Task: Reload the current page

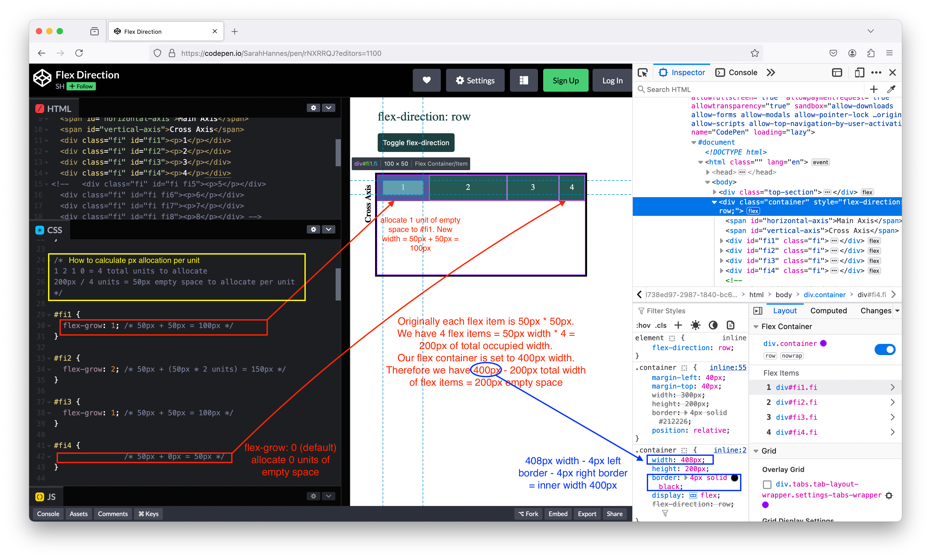Action: (x=79, y=53)
